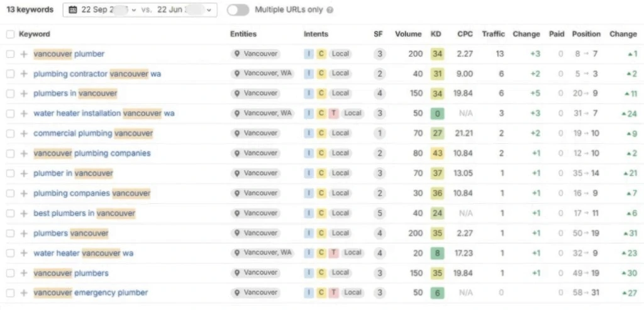Click plus icon for plumbing contractor vancouver wa

[x=24, y=74]
